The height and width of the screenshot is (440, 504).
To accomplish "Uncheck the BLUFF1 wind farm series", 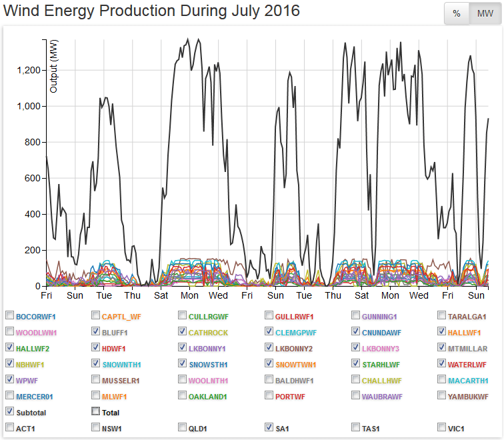I will click(96, 331).
